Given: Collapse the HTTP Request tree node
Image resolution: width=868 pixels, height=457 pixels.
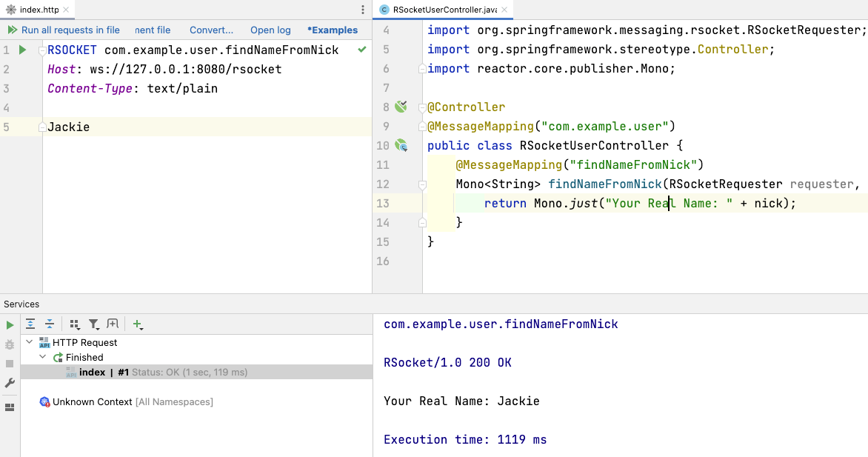Looking at the screenshot, I should (29, 341).
